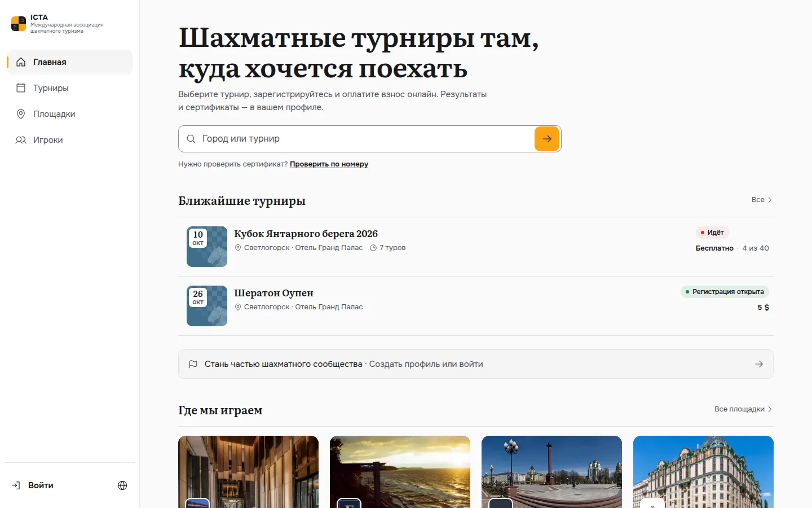View all venues via Все площадки
The width and height of the screenshot is (812, 508).
pos(743,409)
